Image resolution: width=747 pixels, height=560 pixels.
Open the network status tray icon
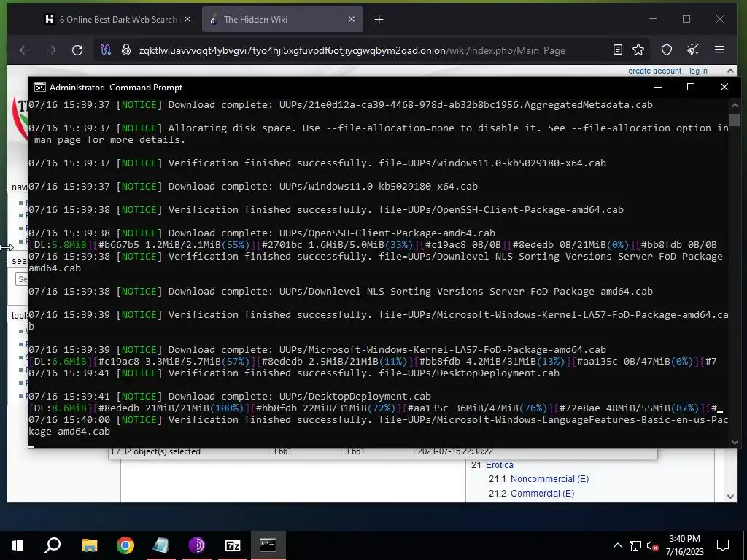635,545
